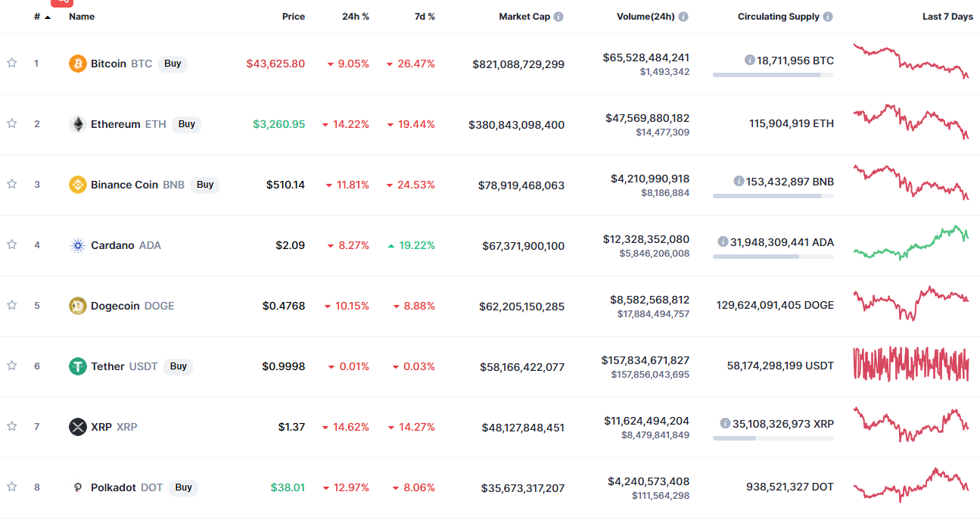The image size is (980, 520).
Task: Click the Bitcoin orange logo icon
Action: [x=78, y=64]
